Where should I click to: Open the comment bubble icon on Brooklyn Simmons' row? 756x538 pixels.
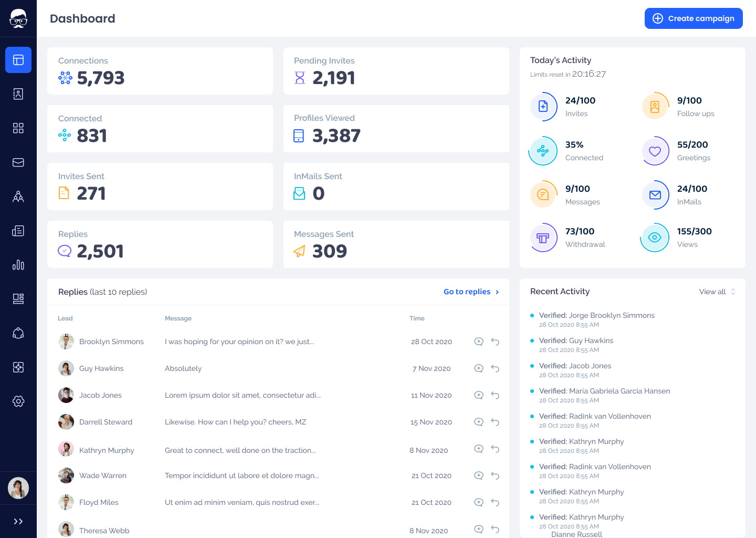pos(478,341)
